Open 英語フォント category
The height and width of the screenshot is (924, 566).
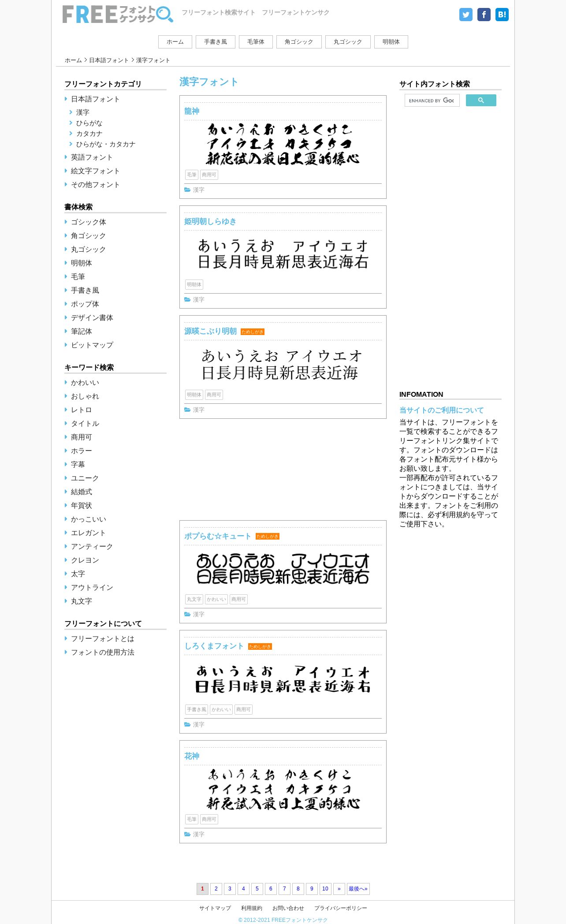point(92,157)
